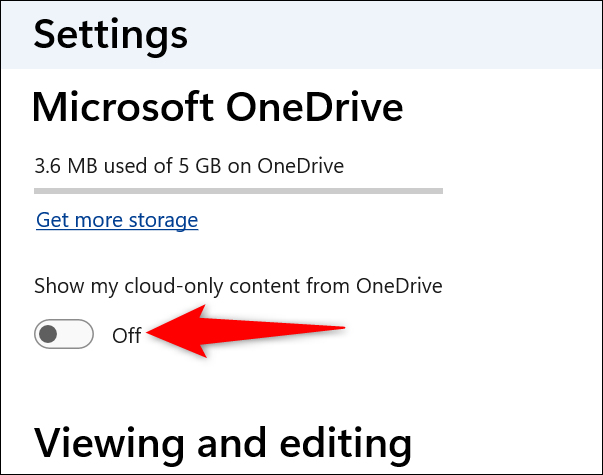Click the Viewing and editing section heading
Image resolution: width=603 pixels, height=475 pixels.
click(x=223, y=442)
